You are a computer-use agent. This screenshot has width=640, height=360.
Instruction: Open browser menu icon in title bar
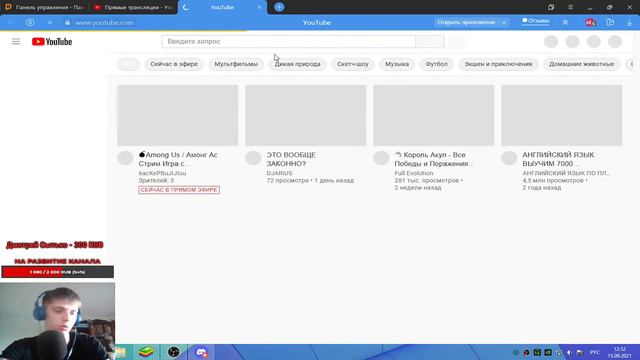[570, 7]
